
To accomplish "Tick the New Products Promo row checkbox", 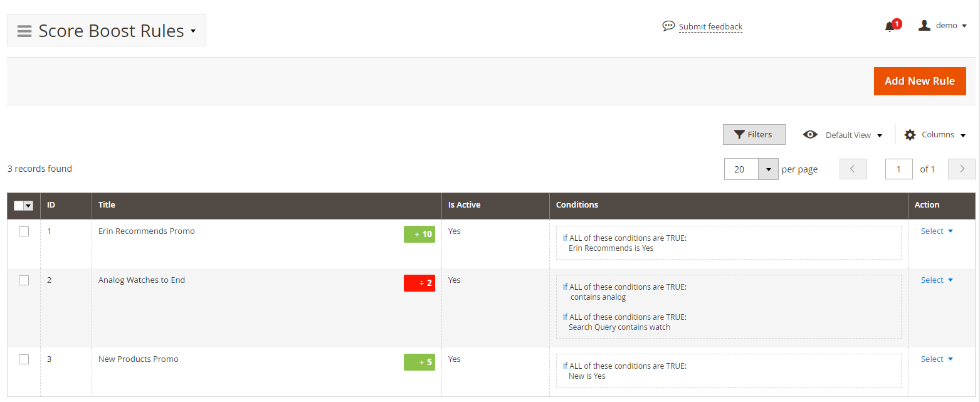I will pyautogui.click(x=24, y=359).
